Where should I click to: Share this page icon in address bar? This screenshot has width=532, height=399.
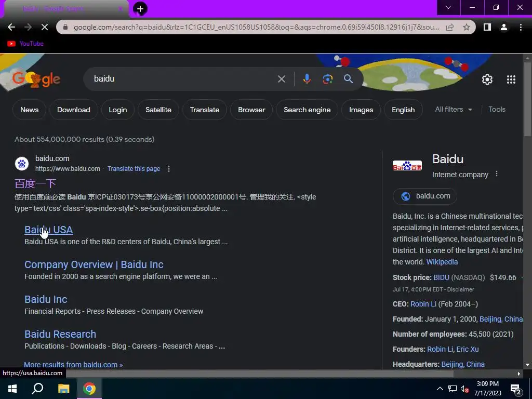(x=450, y=27)
